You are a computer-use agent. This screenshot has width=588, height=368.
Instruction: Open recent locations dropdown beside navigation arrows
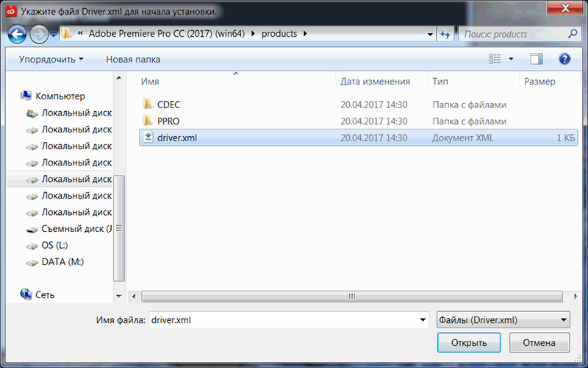click(x=54, y=35)
